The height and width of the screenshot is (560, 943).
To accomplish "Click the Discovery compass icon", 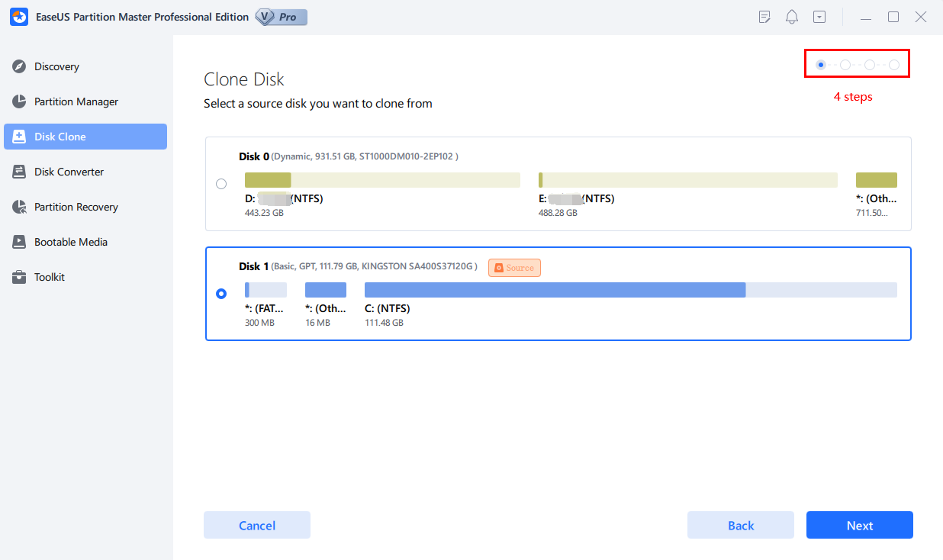I will point(20,67).
